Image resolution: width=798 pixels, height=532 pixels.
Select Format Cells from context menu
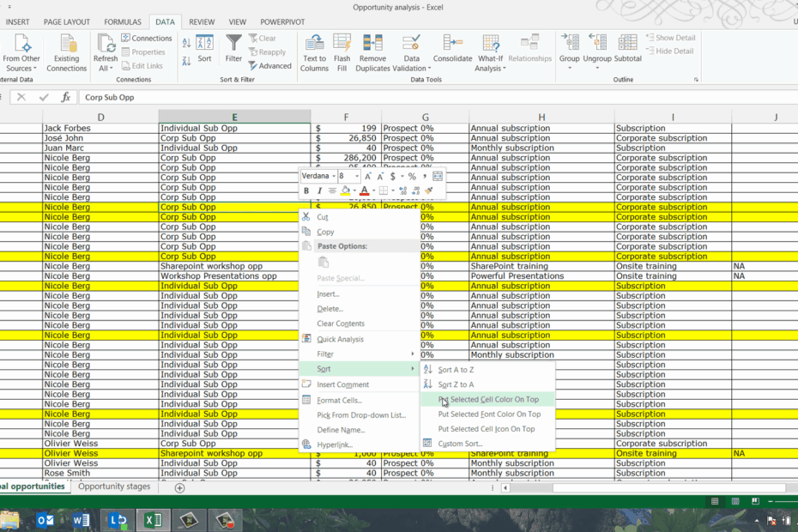(359, 400)
